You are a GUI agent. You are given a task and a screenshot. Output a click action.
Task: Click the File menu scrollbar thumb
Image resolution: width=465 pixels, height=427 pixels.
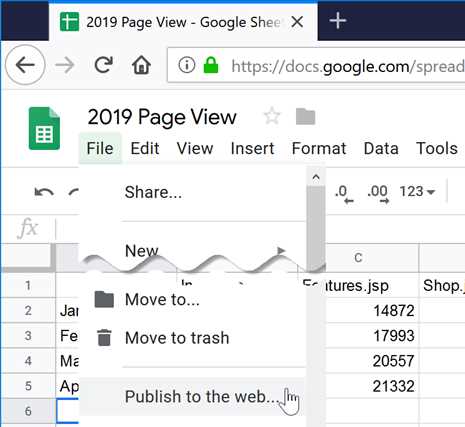click(316, 227)
